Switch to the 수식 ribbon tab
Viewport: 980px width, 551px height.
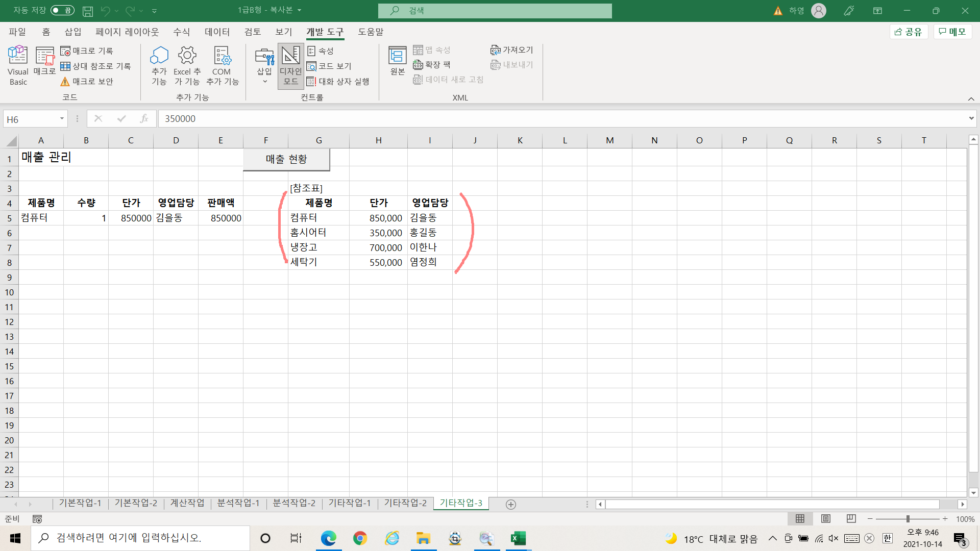[181, 32]
